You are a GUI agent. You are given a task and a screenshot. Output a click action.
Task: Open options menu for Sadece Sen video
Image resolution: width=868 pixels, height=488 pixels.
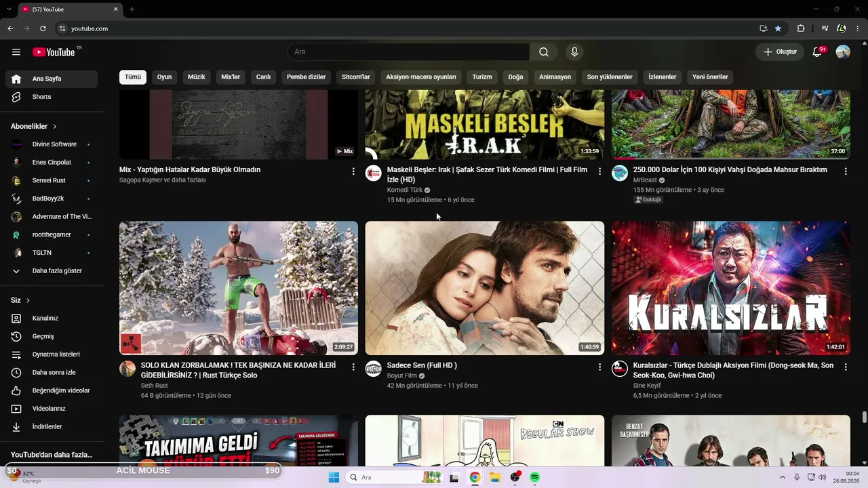click(599, 367)
